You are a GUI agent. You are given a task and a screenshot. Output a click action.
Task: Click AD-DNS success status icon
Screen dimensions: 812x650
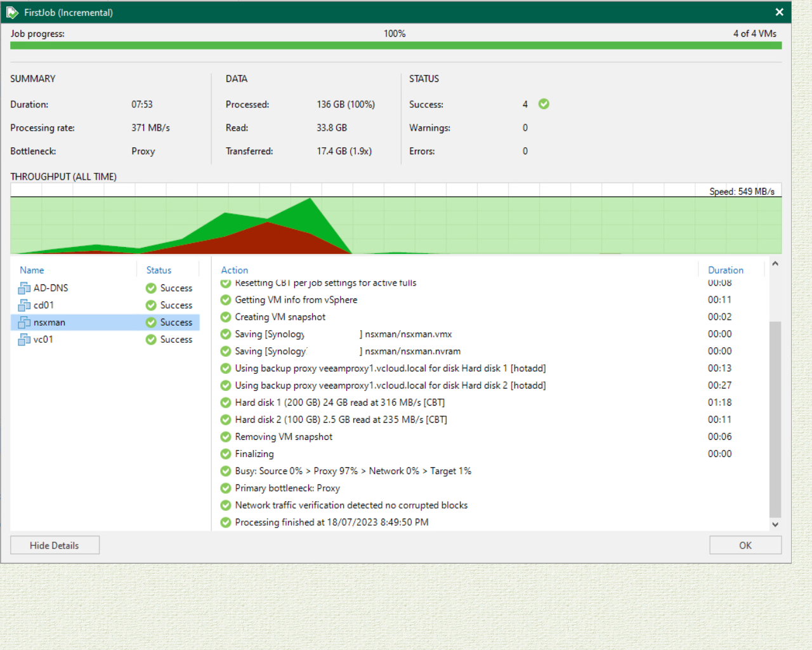tap(151, 288)
